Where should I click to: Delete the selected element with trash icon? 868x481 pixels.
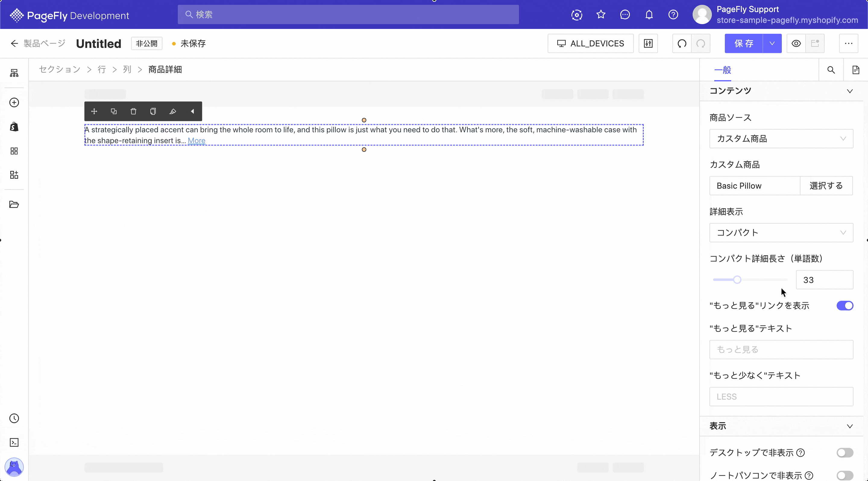click(134, 111)
